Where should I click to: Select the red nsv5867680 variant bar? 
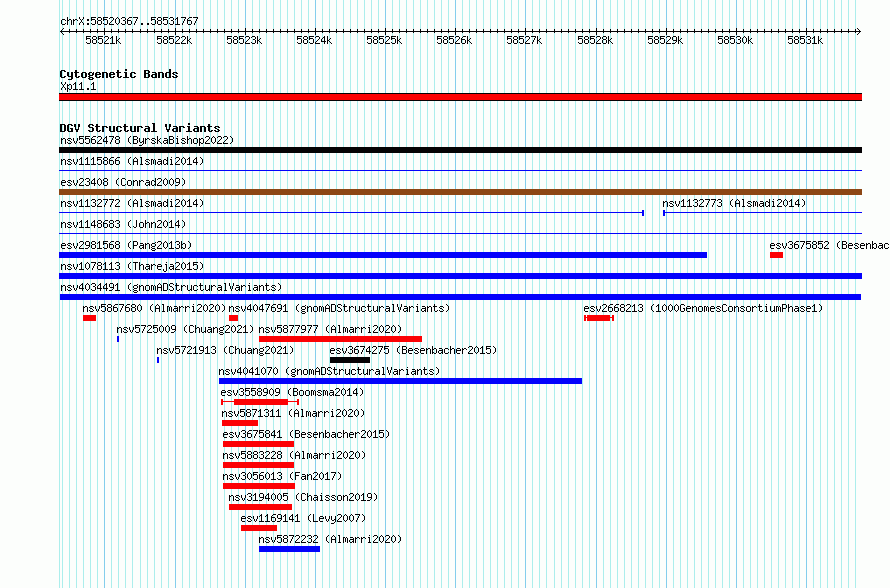(89, 318)
